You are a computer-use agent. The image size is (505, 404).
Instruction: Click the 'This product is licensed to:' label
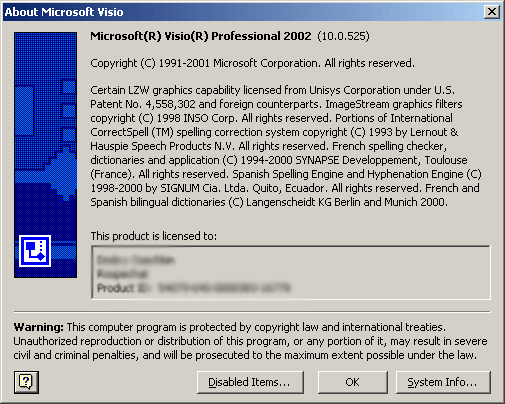point(154,236)
